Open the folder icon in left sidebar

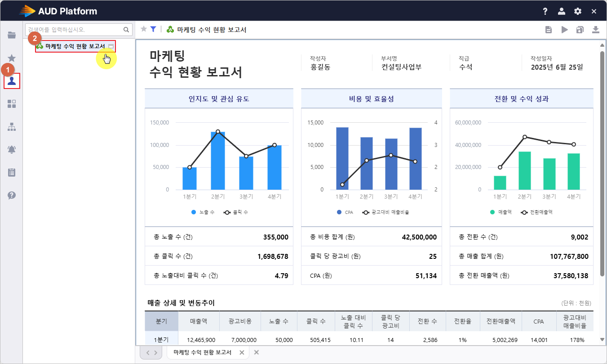[x=12, y=35]
